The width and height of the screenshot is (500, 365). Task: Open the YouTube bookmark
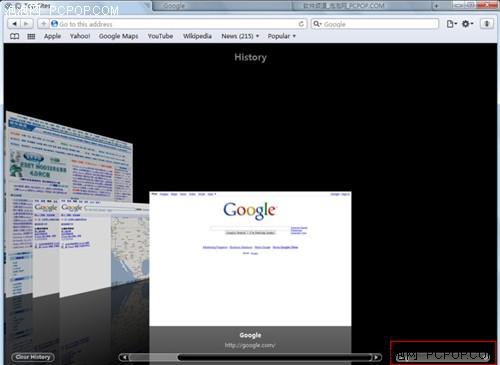tap(160, 36)
